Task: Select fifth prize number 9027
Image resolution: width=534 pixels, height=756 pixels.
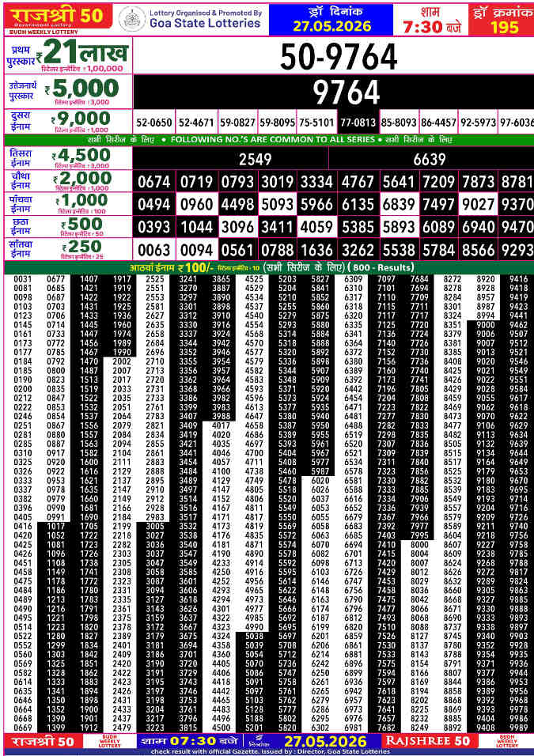Action: tap(478, 205)
